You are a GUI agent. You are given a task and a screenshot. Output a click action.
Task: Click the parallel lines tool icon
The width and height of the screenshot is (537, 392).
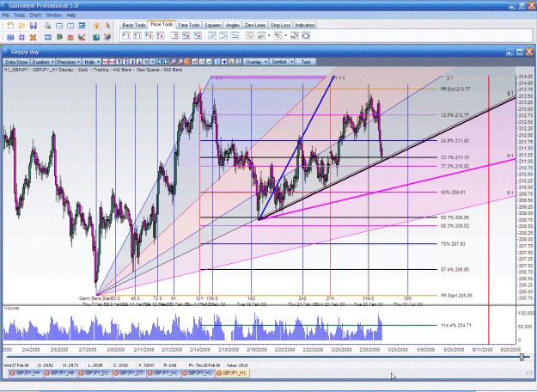[x=212, y=35]
